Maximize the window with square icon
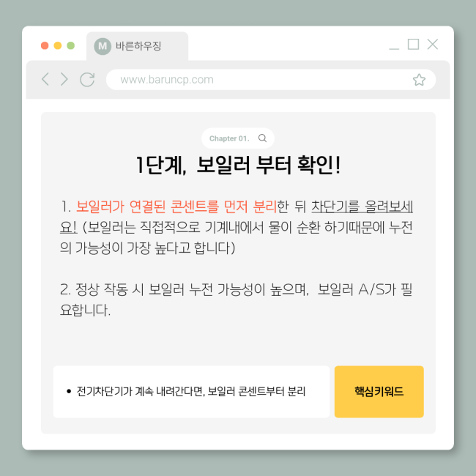 413,45
